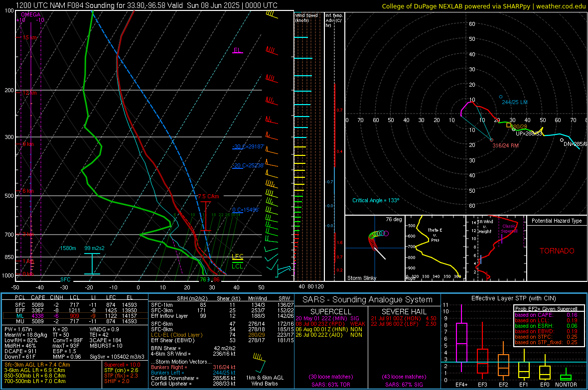Click the cyan effective inflow layer bracket
Screen dimensions: 588x390
(x=92, y=263)
